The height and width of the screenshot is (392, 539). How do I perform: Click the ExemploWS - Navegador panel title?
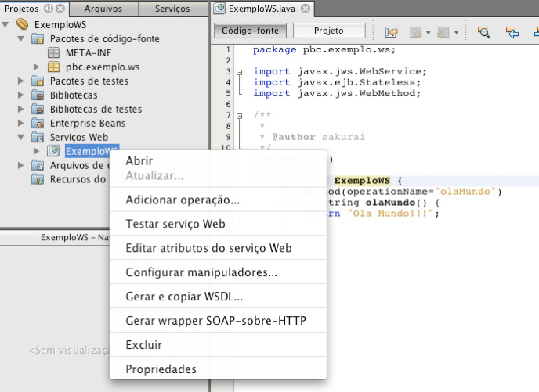75,237
